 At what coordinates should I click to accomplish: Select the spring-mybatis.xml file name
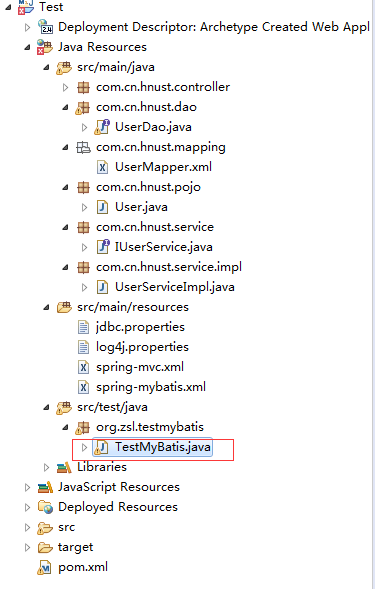(151, 387)
